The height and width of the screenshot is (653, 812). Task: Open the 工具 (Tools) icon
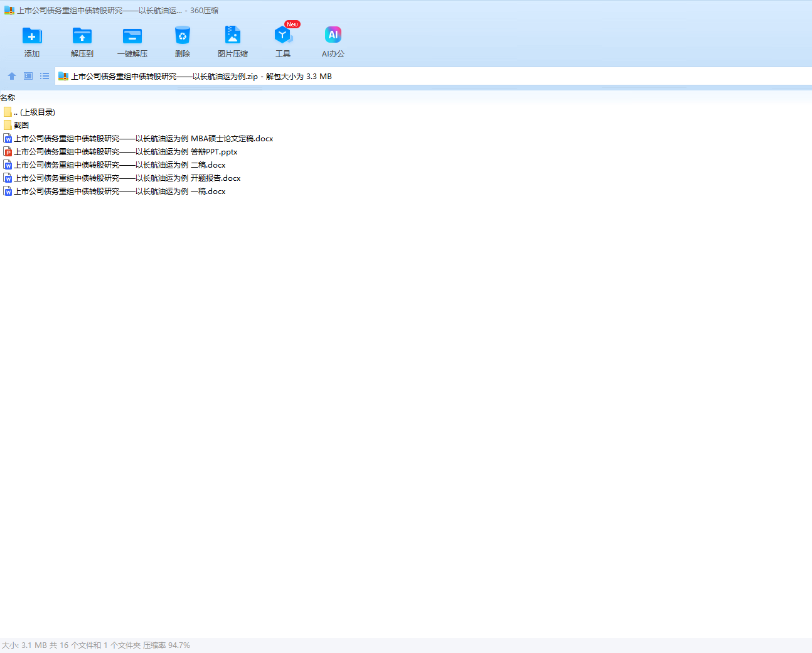tap(283, 35)
